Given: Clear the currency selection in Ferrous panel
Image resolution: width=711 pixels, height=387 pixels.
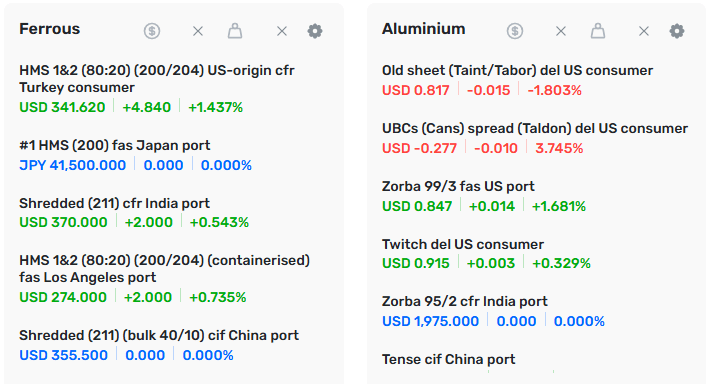Looking at the screenshot, I should coord(198,31).
